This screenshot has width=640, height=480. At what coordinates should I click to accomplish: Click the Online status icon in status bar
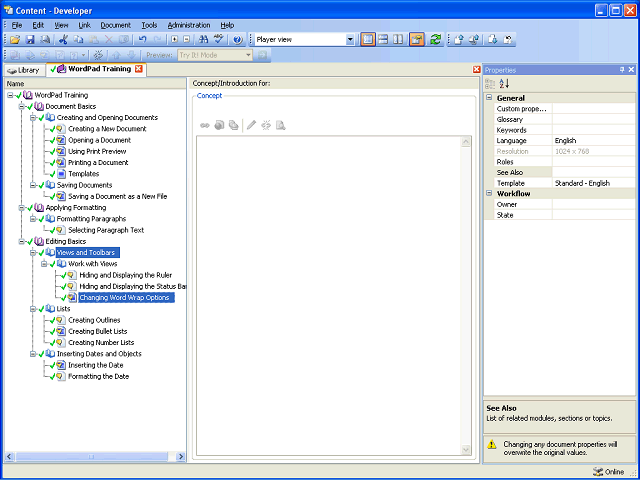(598, 472)
